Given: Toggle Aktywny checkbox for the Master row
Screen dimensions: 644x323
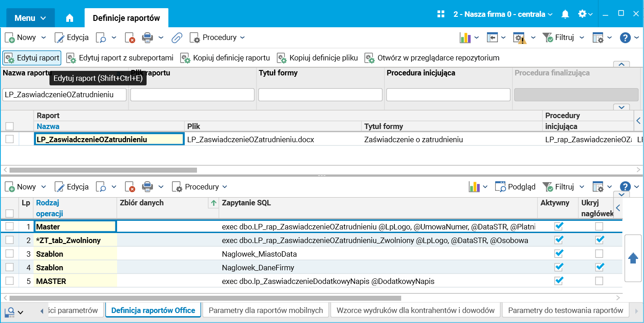Looking at the screenshot, I should (559, 226).
